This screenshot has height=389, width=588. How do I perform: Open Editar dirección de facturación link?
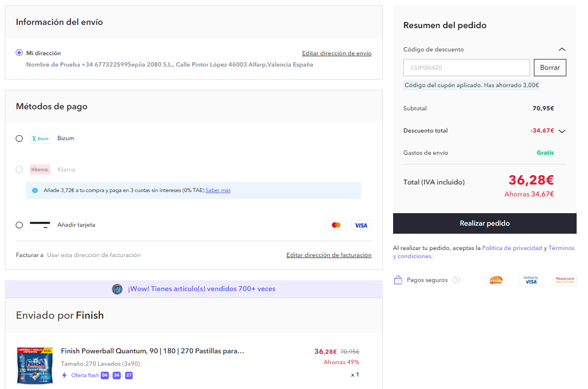(329, 255)
